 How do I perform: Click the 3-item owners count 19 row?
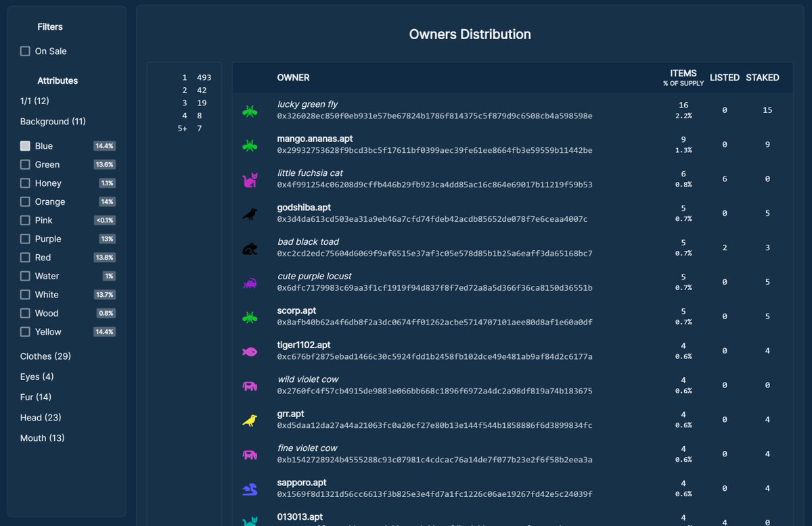click(x=196, y=103)
